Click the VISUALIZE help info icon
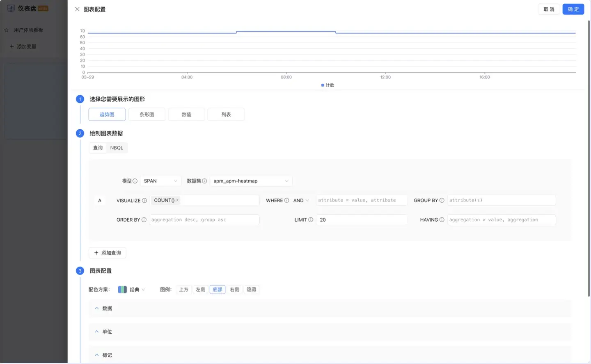 144,201
